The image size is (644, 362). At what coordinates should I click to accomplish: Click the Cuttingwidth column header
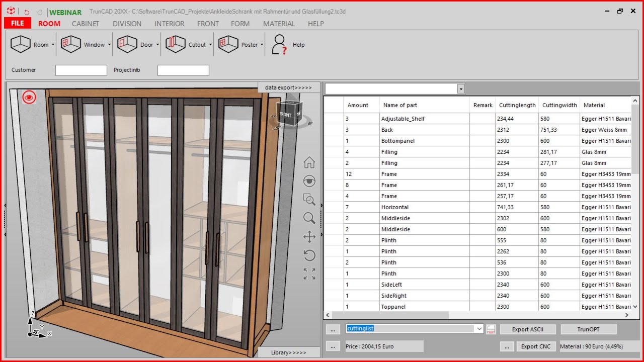(x=559, y=105)
